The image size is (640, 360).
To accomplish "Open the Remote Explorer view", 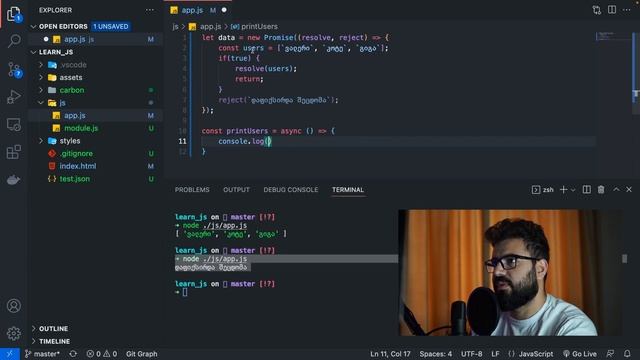I will click(14, 124).
